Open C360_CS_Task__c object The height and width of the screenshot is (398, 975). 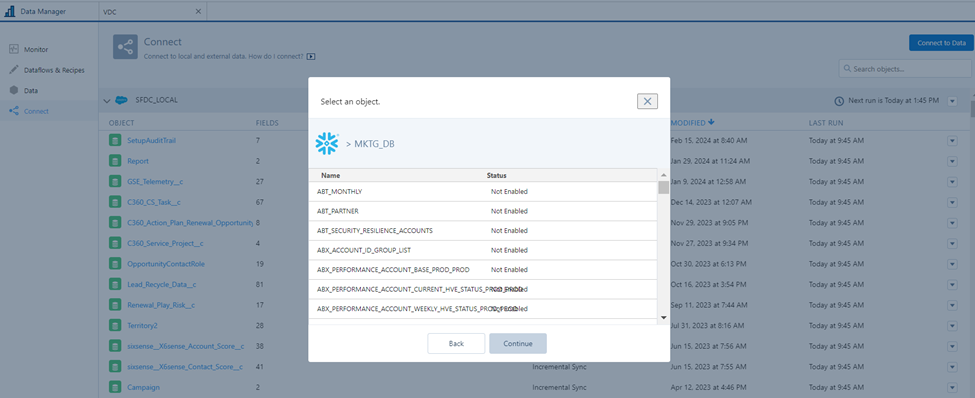coord(154,202)
